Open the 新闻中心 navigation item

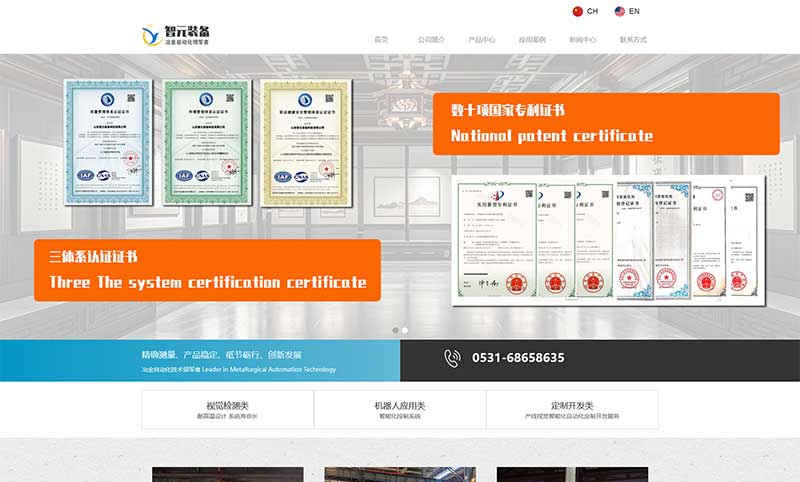tap(583, 40)
